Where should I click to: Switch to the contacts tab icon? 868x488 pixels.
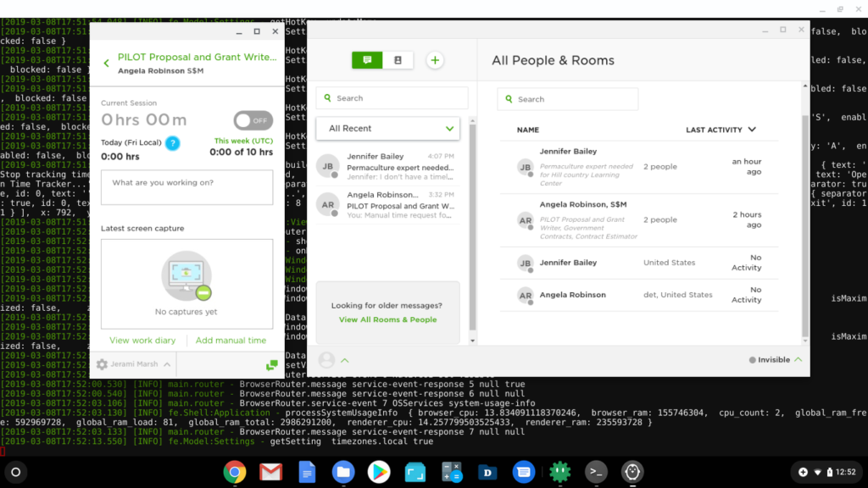tap(398, 60)
